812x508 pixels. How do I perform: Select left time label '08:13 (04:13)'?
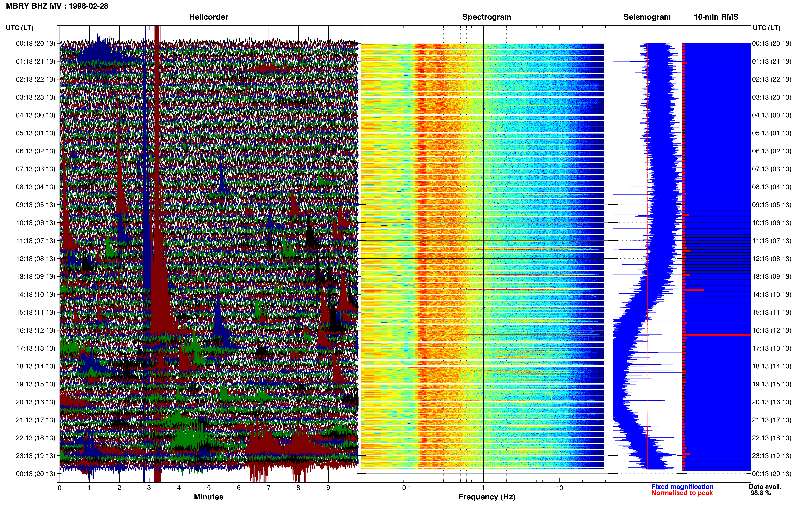pos(36,187)
